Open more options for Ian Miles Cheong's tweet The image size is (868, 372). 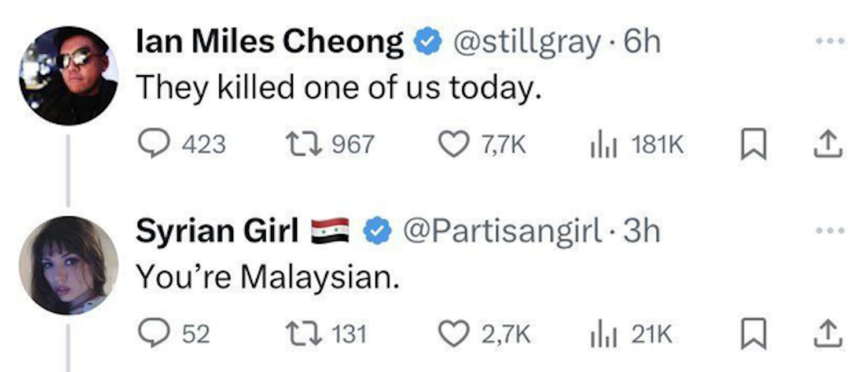pos(829,41)
